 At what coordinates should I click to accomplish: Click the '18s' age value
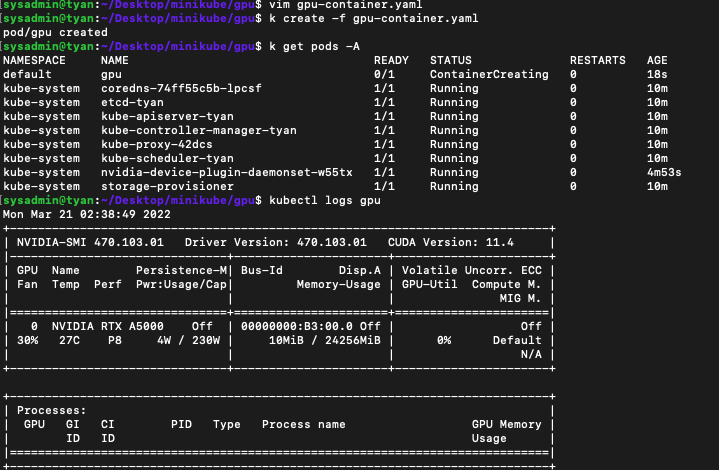click(657, 74)
